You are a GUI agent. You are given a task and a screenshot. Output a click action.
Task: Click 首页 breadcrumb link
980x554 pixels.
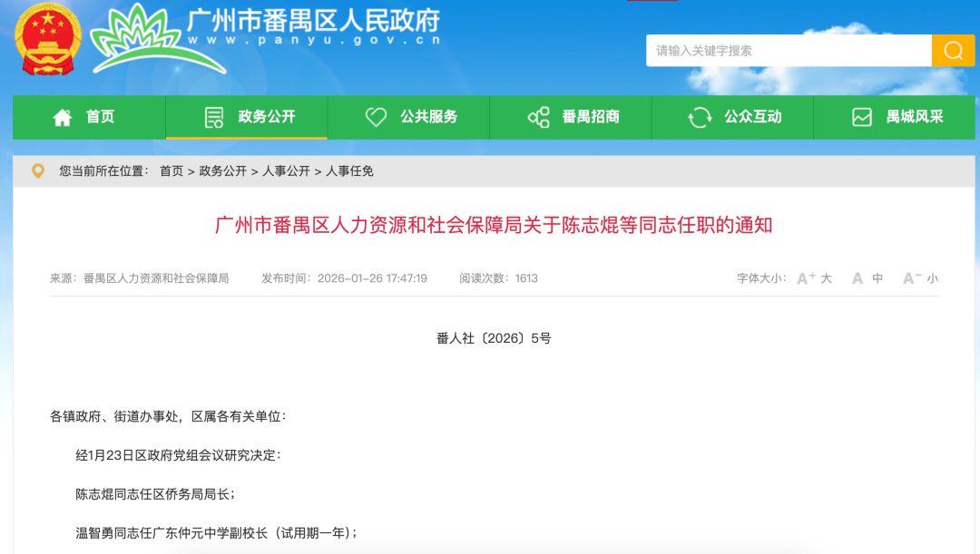pos(171,170)
